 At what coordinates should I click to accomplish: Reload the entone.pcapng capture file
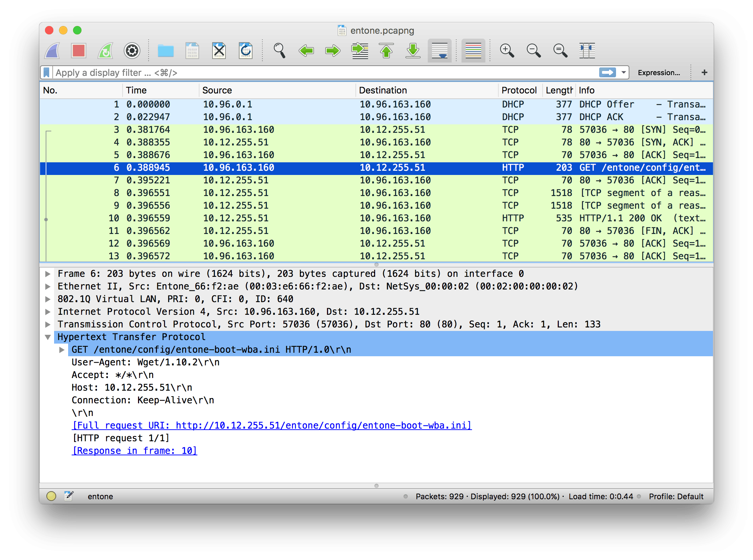coord(245,51)
